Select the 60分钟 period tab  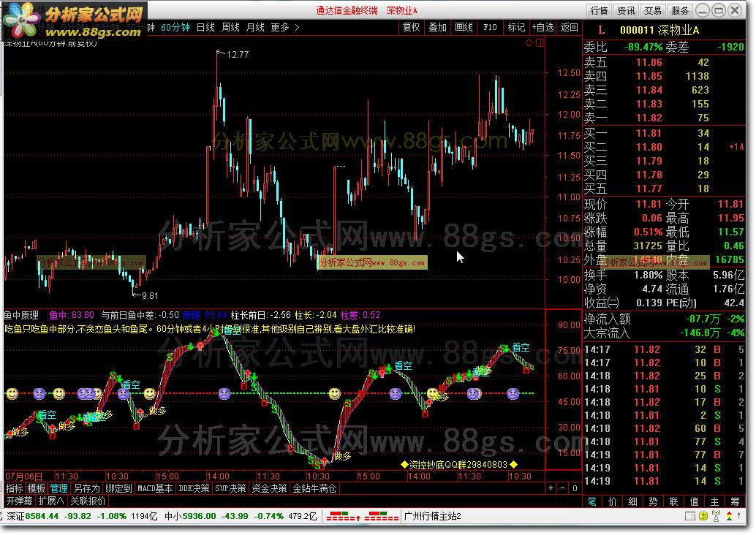[175, 28]
